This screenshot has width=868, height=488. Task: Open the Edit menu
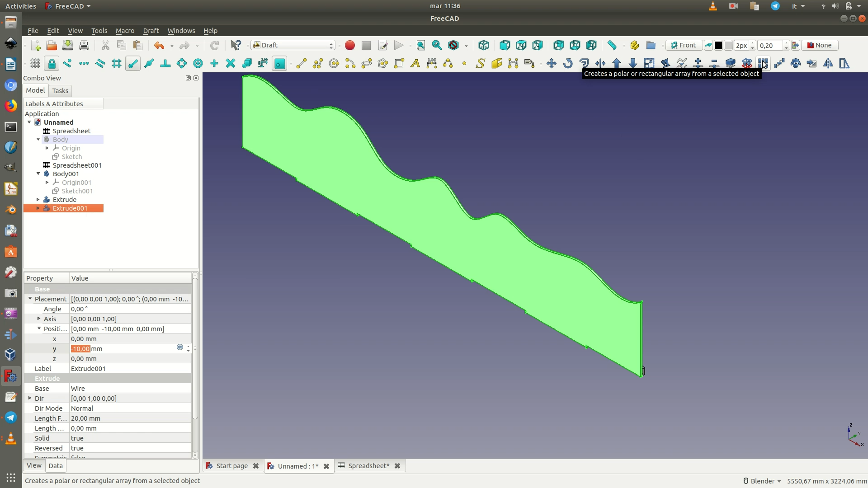[53, 31]
